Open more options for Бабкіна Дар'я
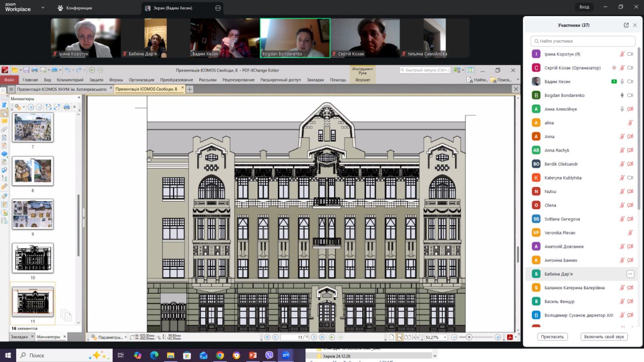 coord(630,274)
